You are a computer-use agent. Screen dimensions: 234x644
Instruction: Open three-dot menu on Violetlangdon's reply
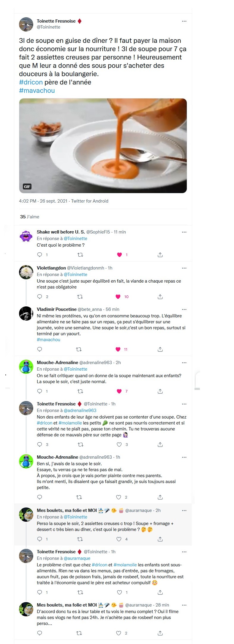pos(184,268)
